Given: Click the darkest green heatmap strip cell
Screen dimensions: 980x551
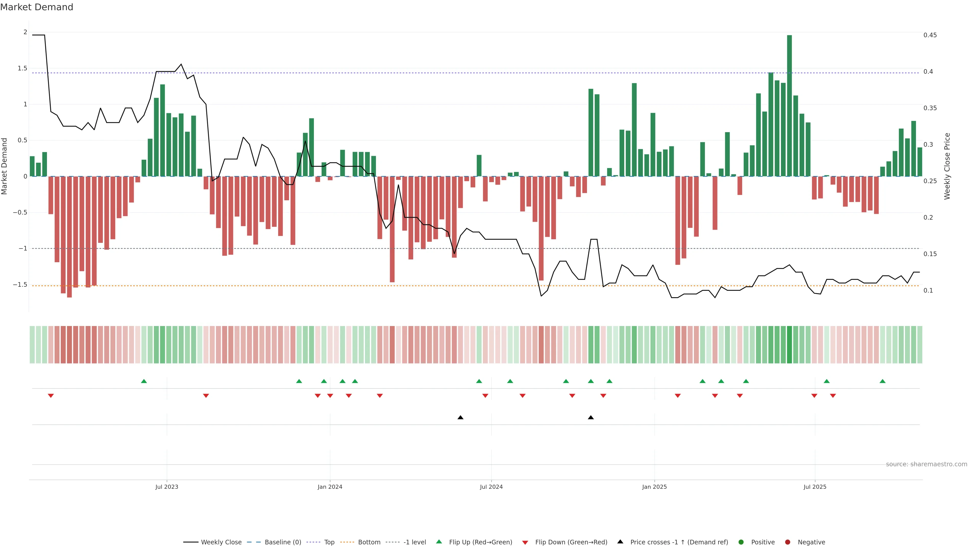Looking at the screenshot, I should [x=789, y=345].
